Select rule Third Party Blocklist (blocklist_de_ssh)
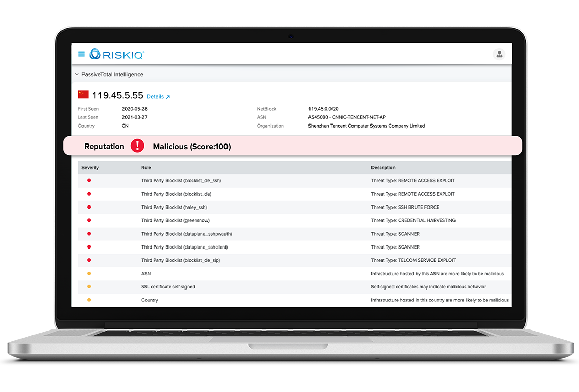 (x=181, y=181)
